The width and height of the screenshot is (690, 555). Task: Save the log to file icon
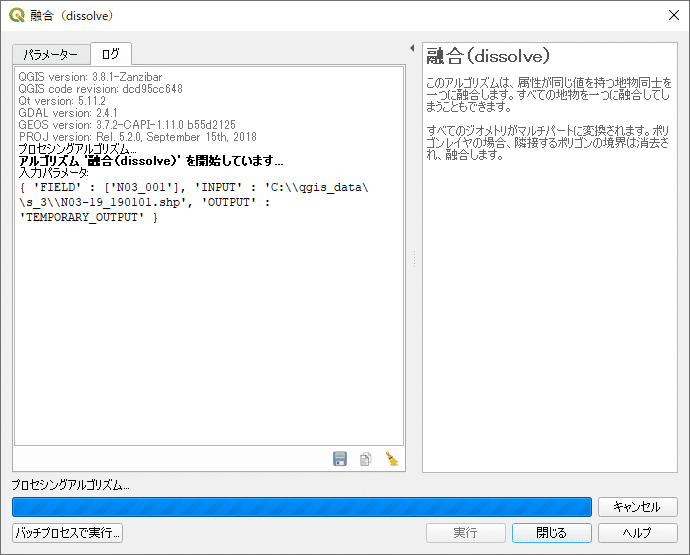click(x=340, y=459)
